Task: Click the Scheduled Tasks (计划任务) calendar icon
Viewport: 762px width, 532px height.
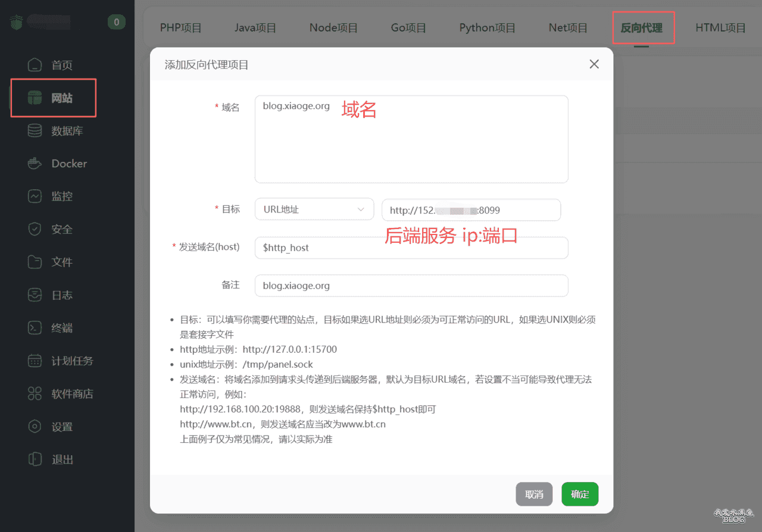Action: (35, 361)
